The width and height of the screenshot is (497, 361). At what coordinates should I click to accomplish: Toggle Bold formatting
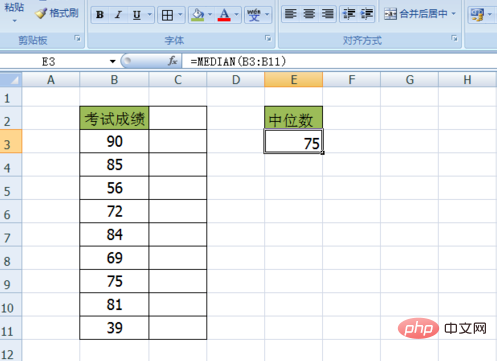[x=100, y=15]
